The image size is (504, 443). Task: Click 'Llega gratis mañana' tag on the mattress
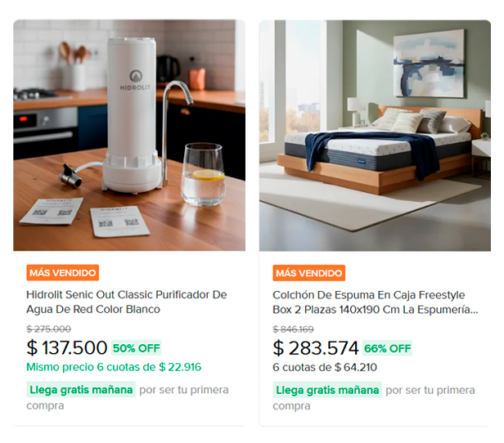[328, 390]
